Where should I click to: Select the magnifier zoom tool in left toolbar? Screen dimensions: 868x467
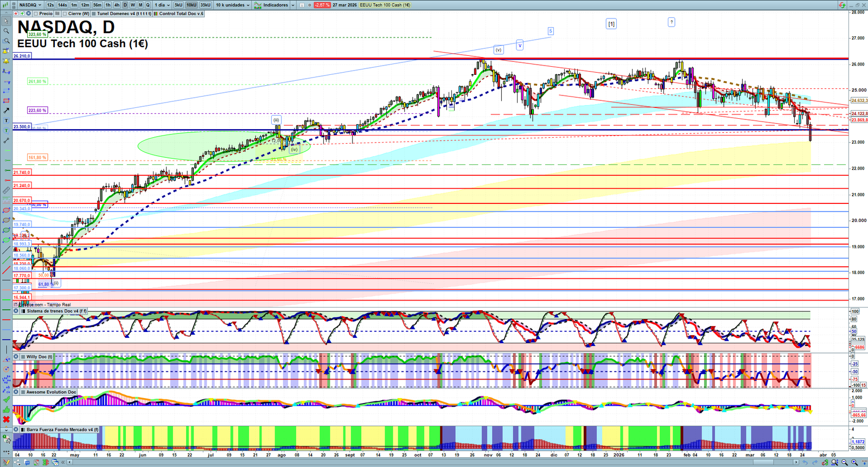6,31
